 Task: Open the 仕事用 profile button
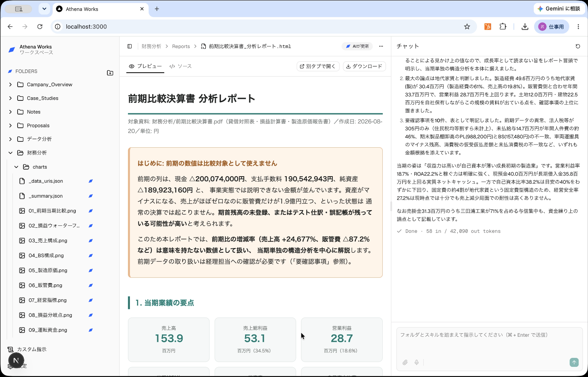click(x=551, y=27)
